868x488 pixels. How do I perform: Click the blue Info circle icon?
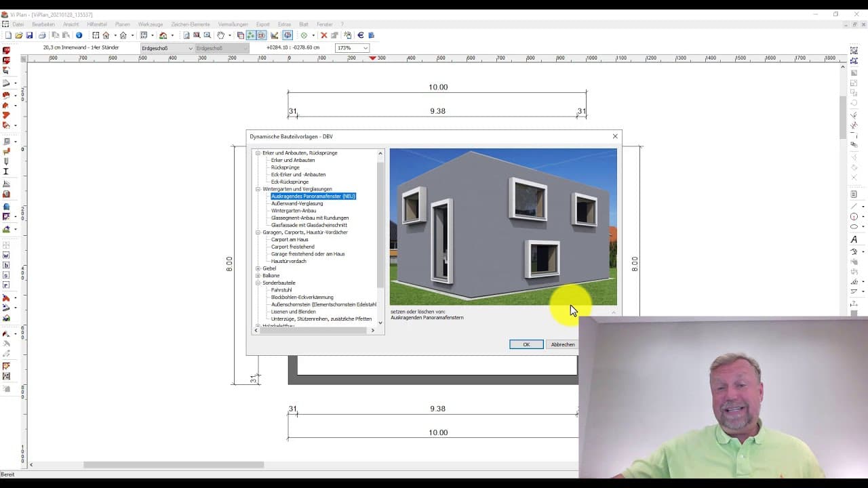79,35
